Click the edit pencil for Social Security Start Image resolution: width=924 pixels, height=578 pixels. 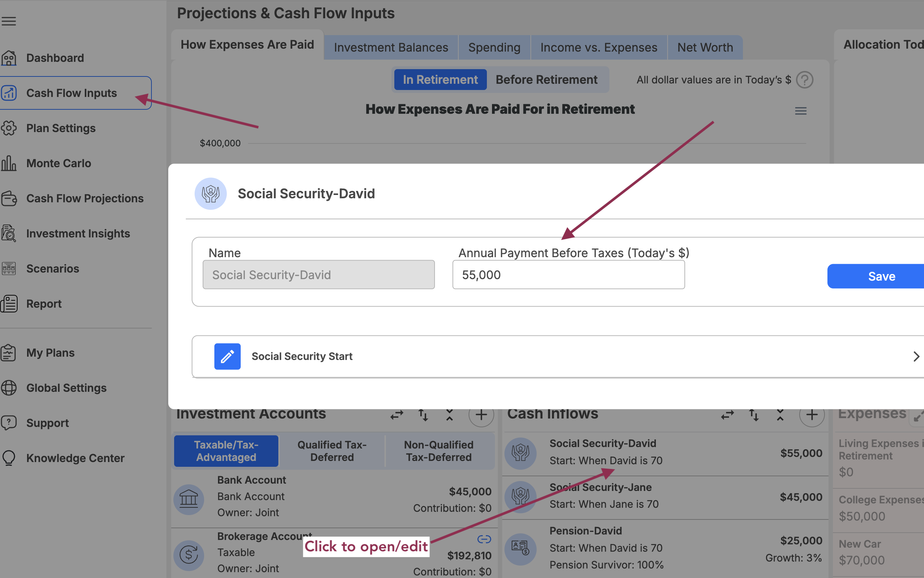[x=228, y=356]
